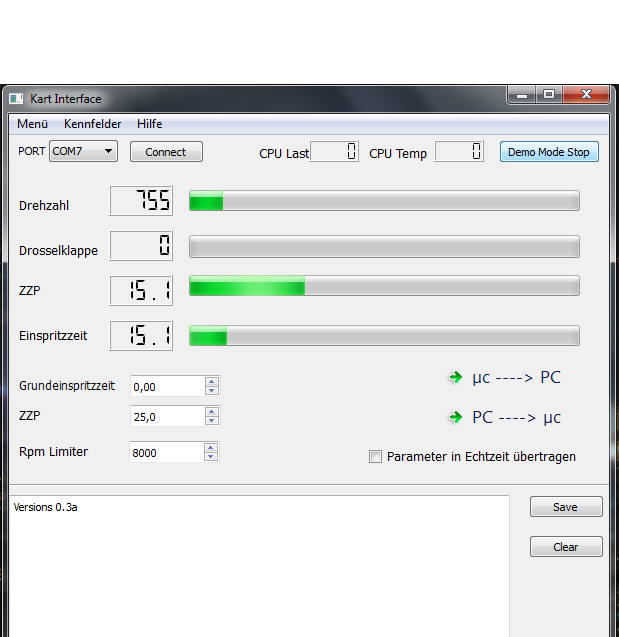Open the Menü menu
The height and width of the screenshot is (637, 619).
(32, 124)
